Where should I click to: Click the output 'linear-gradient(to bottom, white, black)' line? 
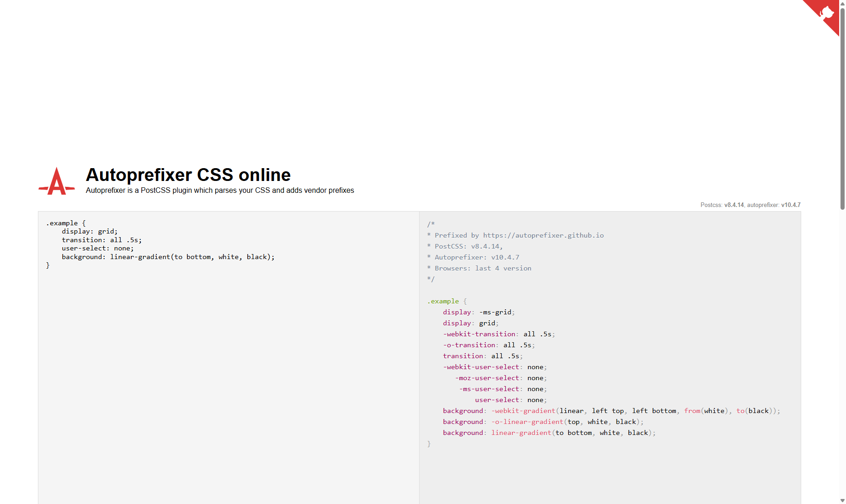pyautogui.click(x=549, y=433)
